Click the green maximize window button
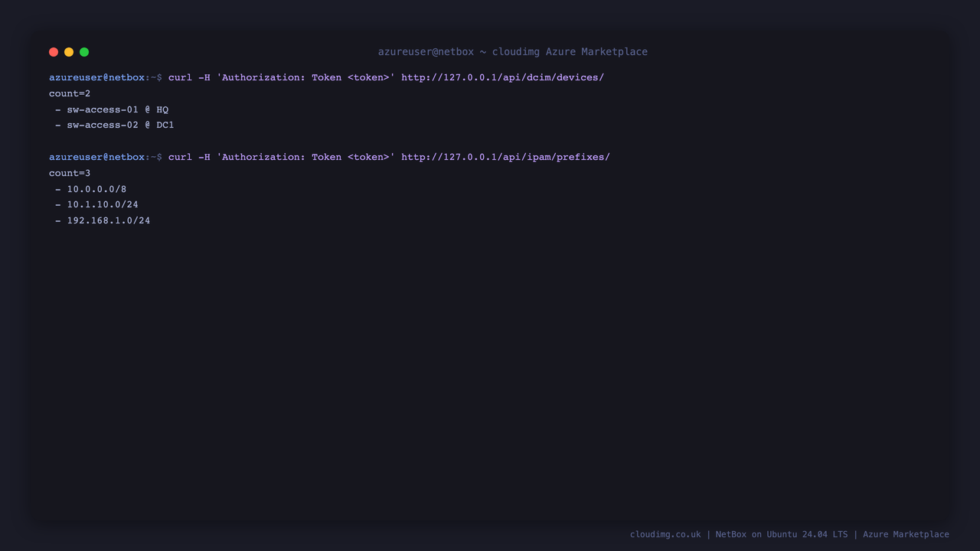The height and width of the screenshot is (551, 980). tap(84, 52)
